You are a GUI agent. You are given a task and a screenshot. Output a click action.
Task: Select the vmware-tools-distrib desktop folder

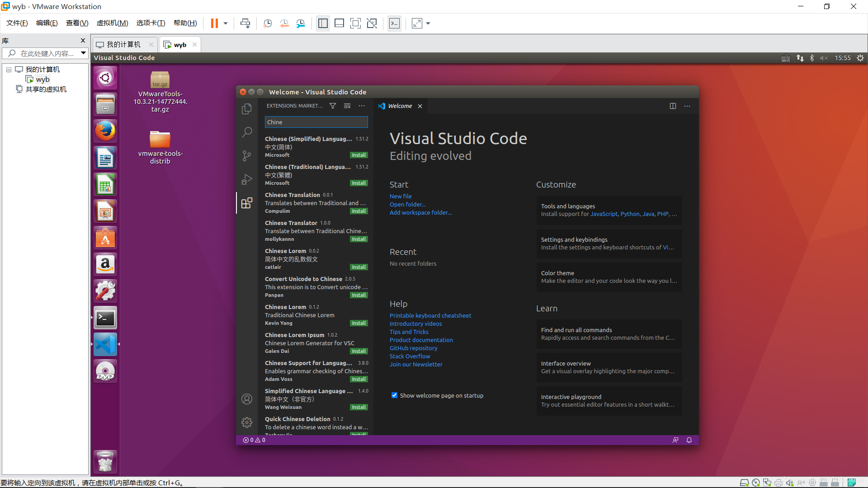click(160, 148)
